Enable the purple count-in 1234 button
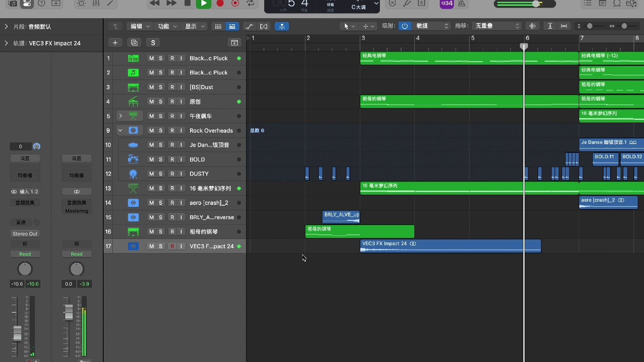This screenshot has width=644, height=362. click(447, 3)
